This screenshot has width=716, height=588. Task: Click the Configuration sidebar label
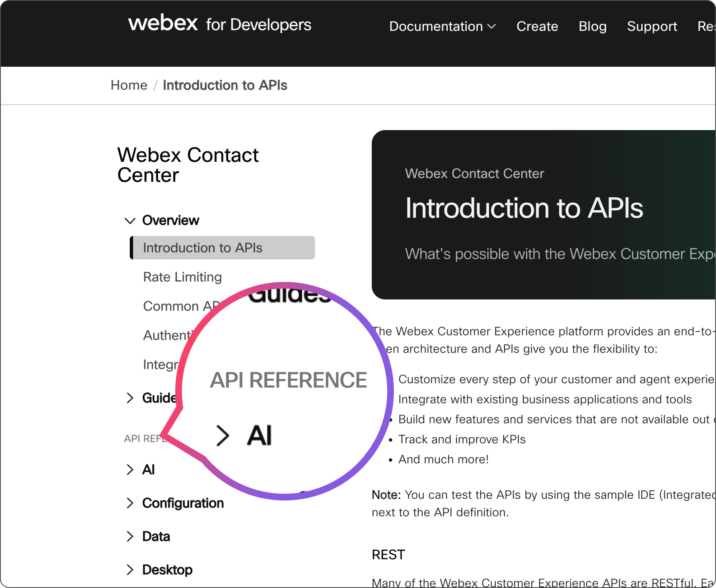183,503
